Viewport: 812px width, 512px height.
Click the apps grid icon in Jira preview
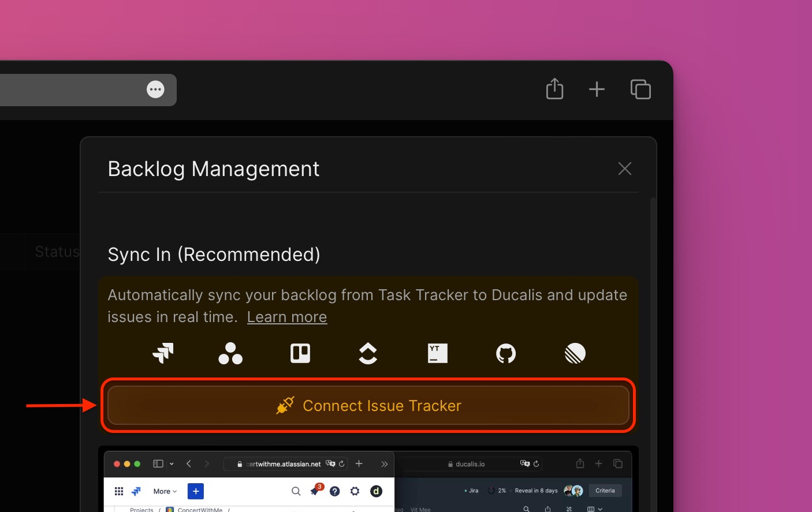click(119, 491)
